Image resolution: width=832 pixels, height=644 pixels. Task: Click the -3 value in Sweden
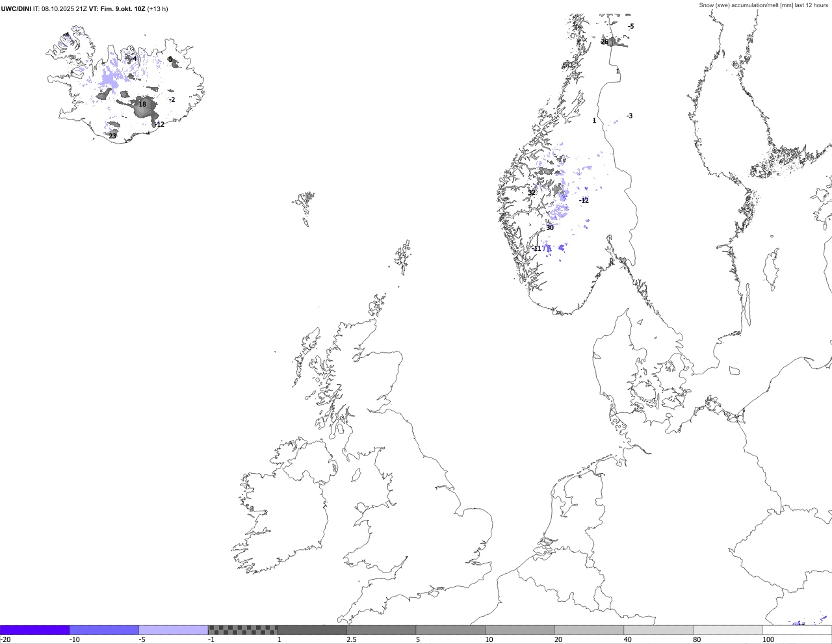coord(629,116)
